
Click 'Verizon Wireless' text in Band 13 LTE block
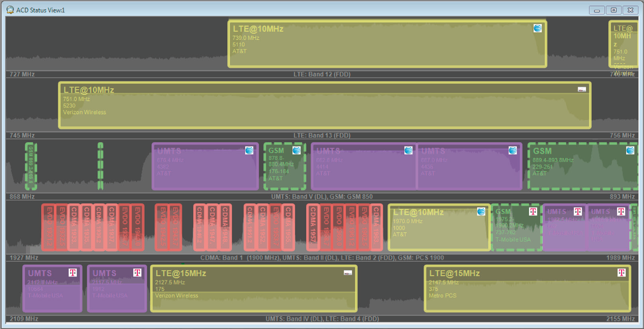(84, 112)
